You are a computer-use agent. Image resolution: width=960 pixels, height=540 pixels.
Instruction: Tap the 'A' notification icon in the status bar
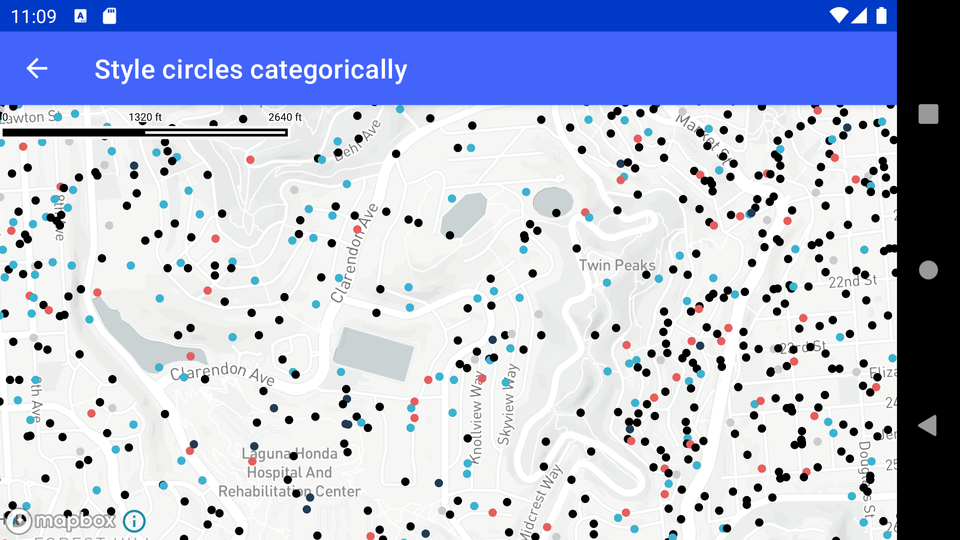coord(81,15)
